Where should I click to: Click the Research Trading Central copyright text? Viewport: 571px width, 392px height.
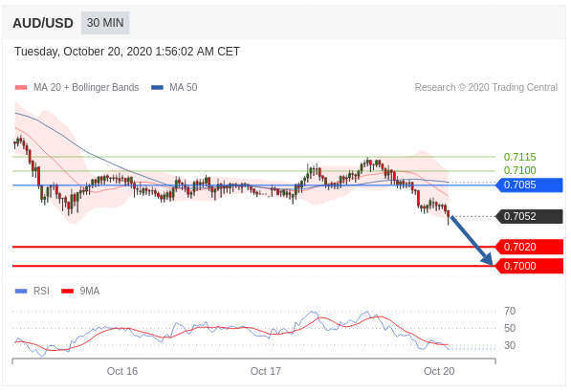[x=486, y=87]
